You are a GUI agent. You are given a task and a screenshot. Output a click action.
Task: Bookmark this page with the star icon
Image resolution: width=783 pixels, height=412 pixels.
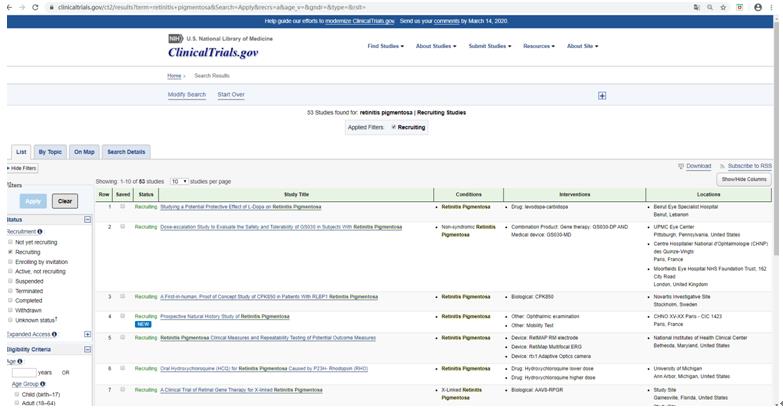point(723,7)
